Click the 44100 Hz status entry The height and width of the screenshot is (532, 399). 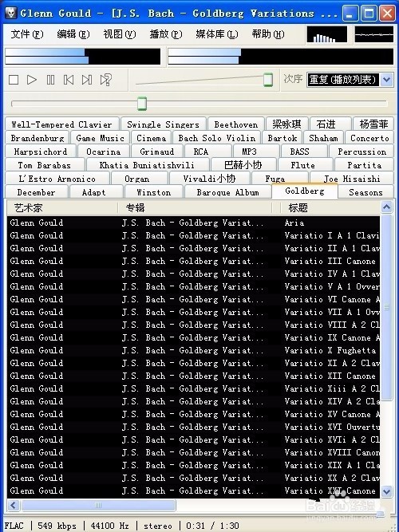tap(109, 526)
